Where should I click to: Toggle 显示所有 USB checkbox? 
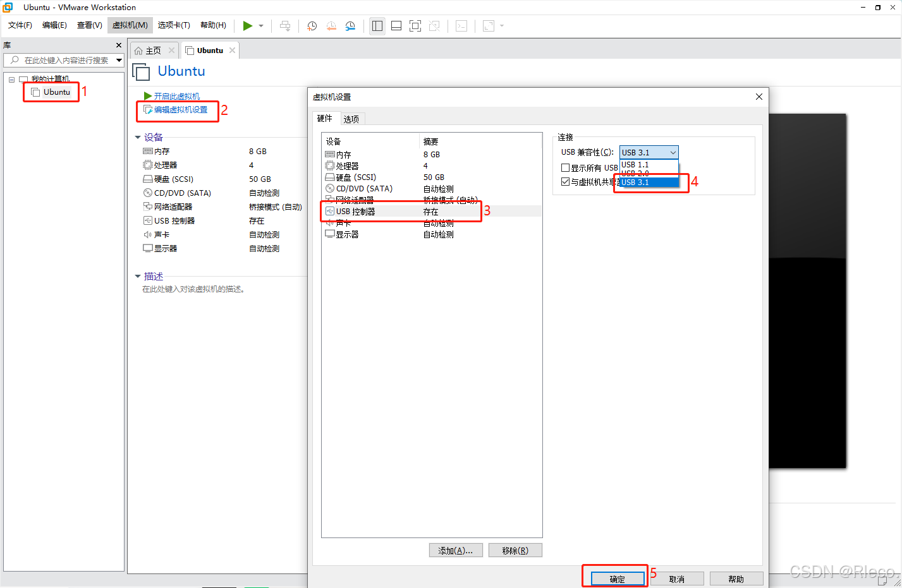point(565,168)
